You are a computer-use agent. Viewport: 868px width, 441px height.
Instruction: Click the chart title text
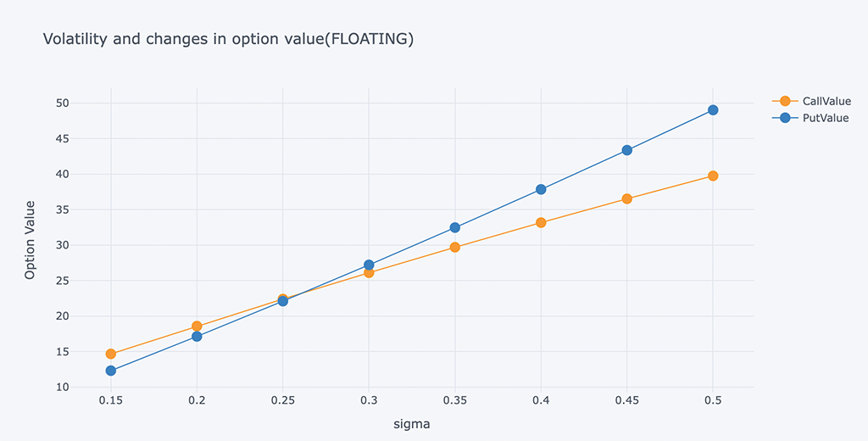pos(228,39)
